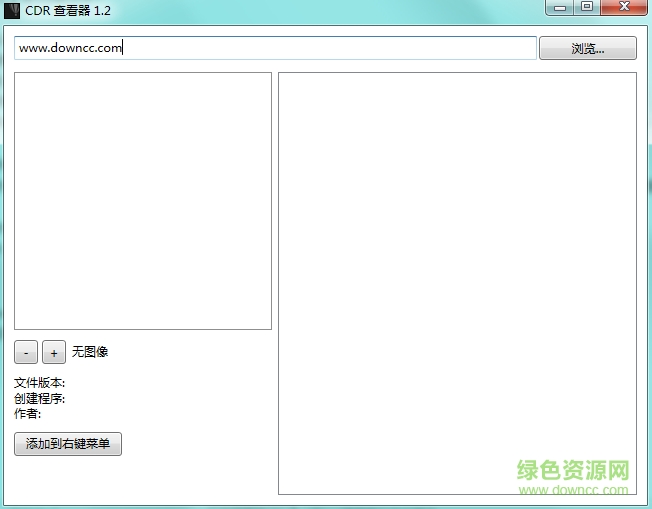Zoom in with the plus button

tap(54, 352)
